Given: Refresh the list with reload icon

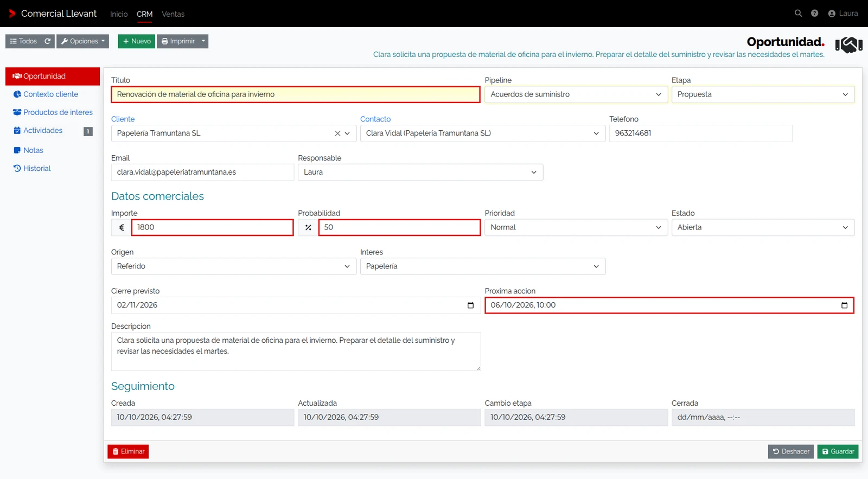Looking at the screenshot, I should tap(48, 41).
